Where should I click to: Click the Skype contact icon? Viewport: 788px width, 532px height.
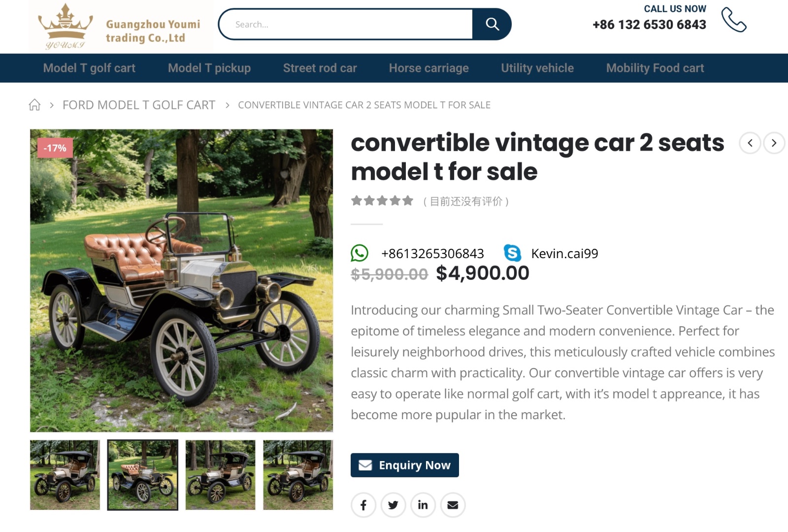pos(512,253)
